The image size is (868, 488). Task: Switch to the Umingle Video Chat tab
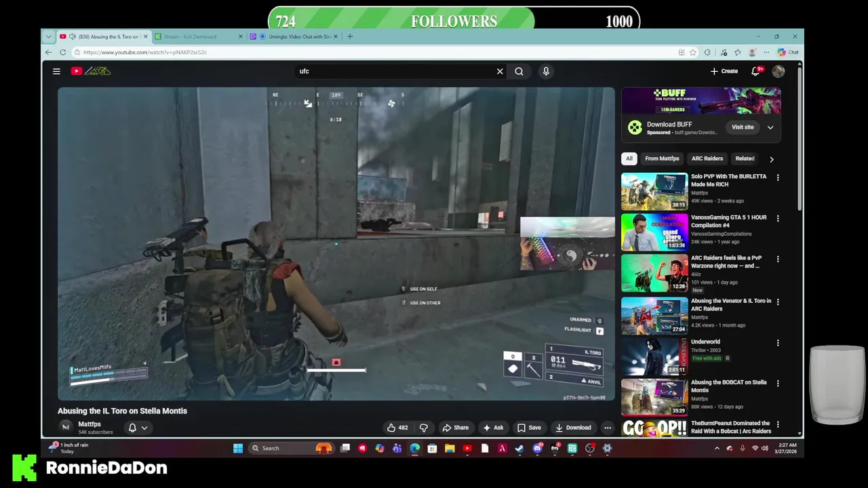tap(295, 37)
